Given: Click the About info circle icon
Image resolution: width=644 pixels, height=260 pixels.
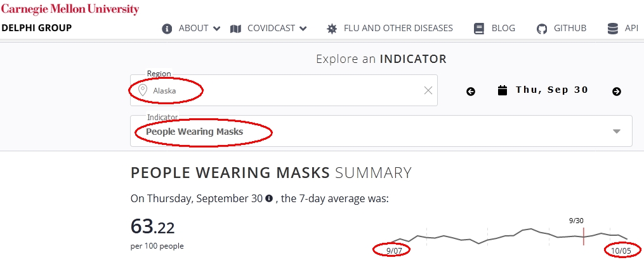Looking at the screenshot, I should pos(167,29).
